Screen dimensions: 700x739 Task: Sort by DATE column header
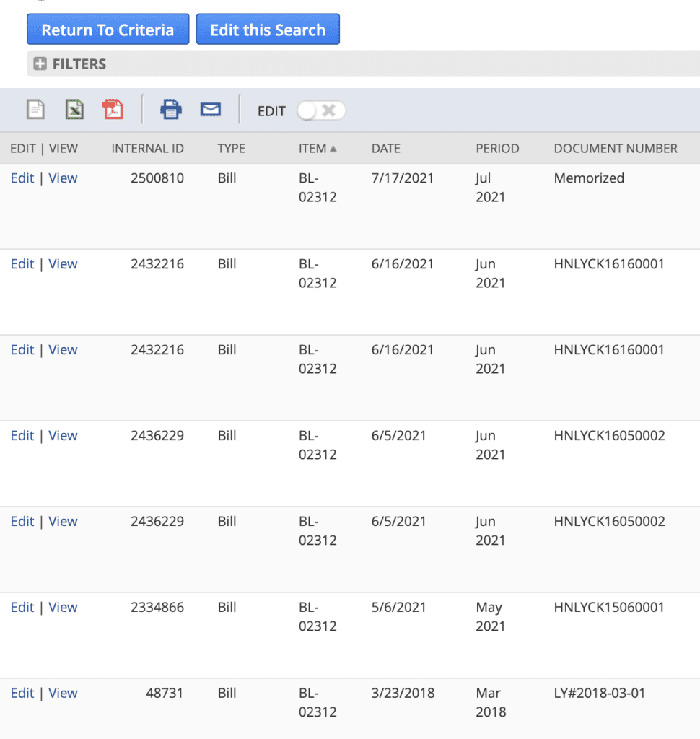click(385, 149)
